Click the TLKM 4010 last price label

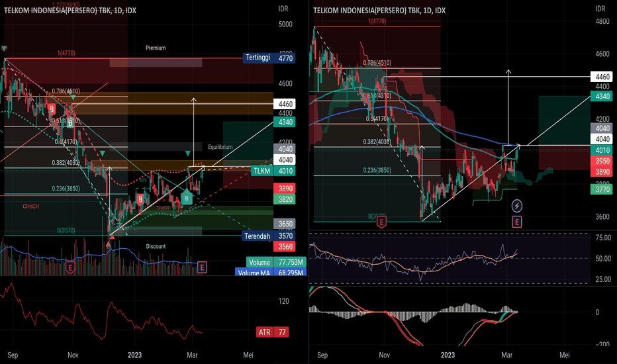(x=273, y=171)
